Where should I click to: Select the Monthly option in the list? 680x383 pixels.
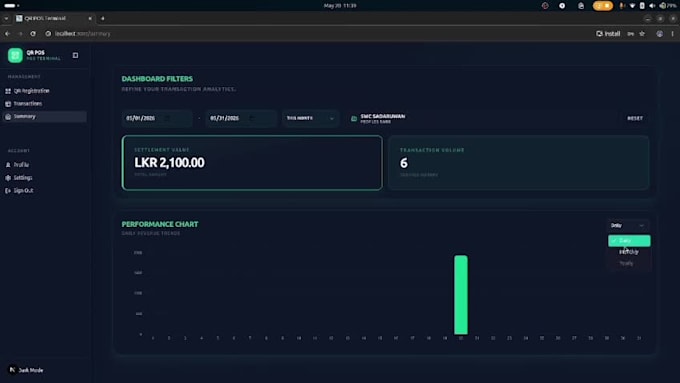pyautogui.click(x=629, y=252)
